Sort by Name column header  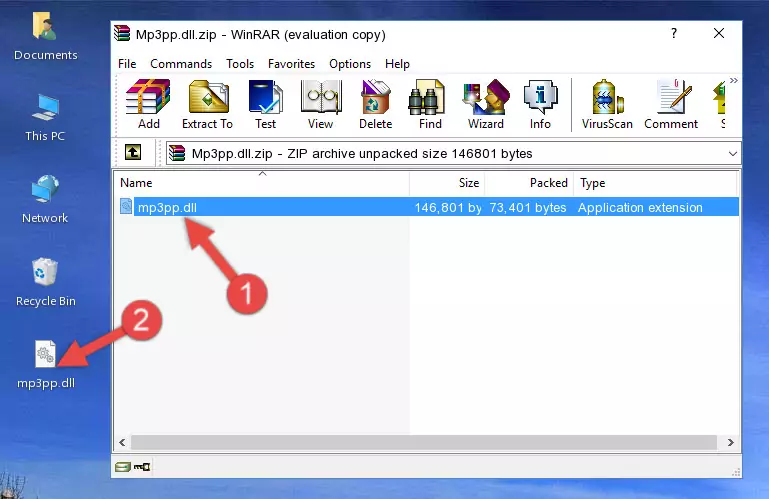point(262,183)
